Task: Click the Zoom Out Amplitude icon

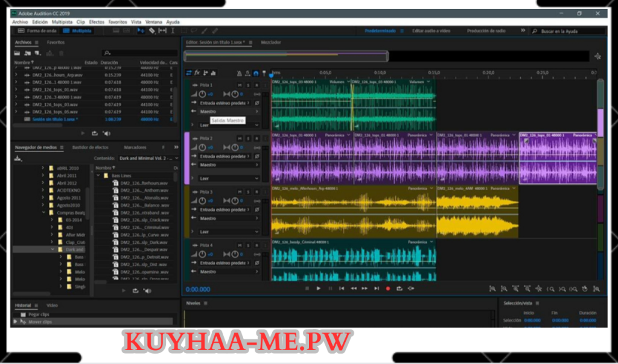Action: (x=504, y=289)
